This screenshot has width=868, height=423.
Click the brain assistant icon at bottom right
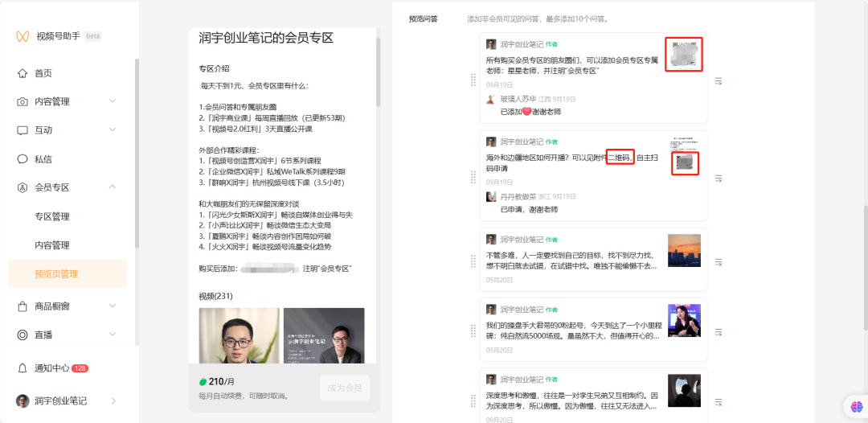coord(857,406)
